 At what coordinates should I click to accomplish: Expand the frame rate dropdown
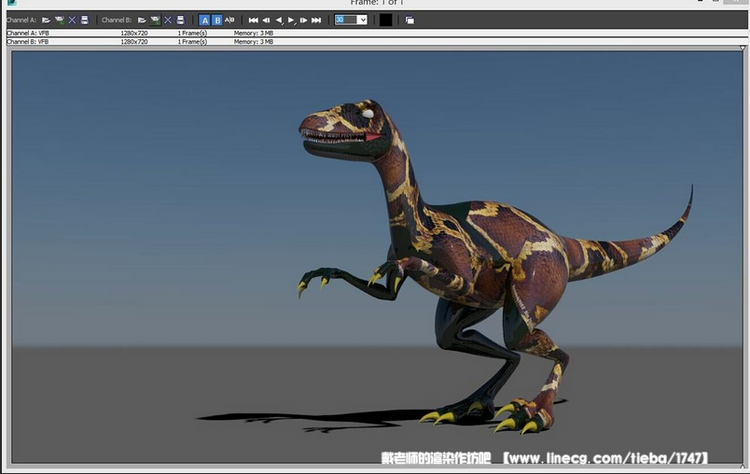(x=362, y=20)
